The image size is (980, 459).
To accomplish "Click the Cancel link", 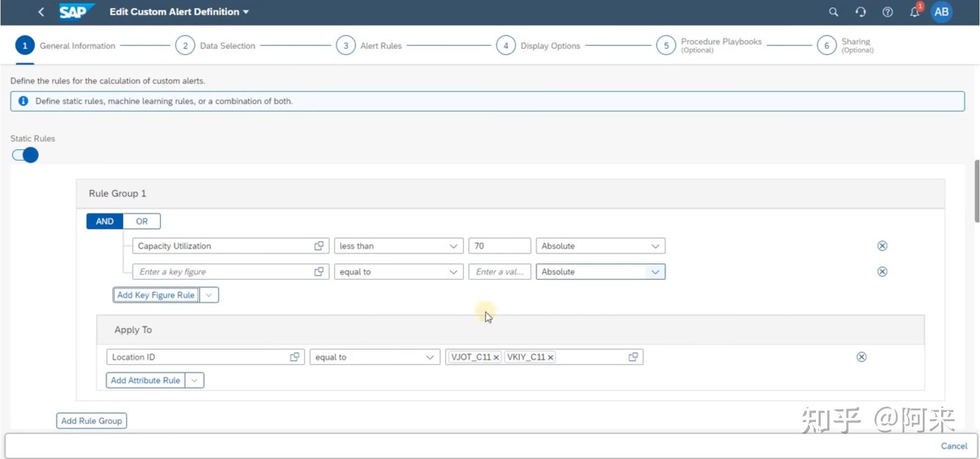I will click(954, 446).
